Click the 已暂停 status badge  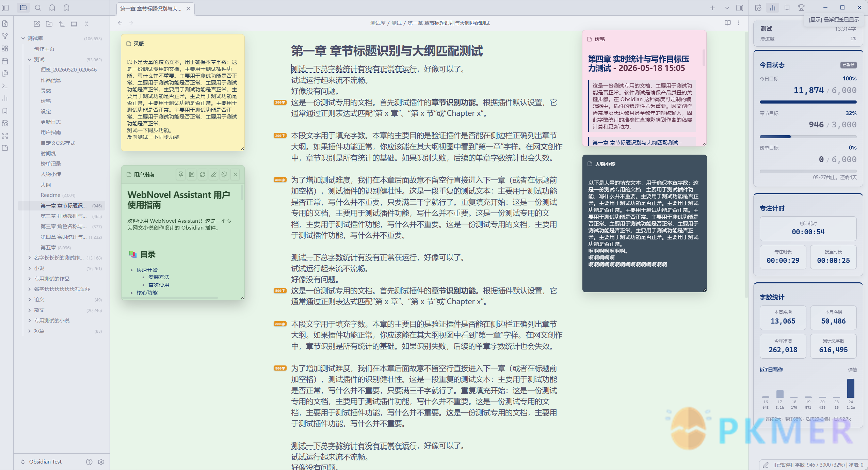click(x=848, y=65)
